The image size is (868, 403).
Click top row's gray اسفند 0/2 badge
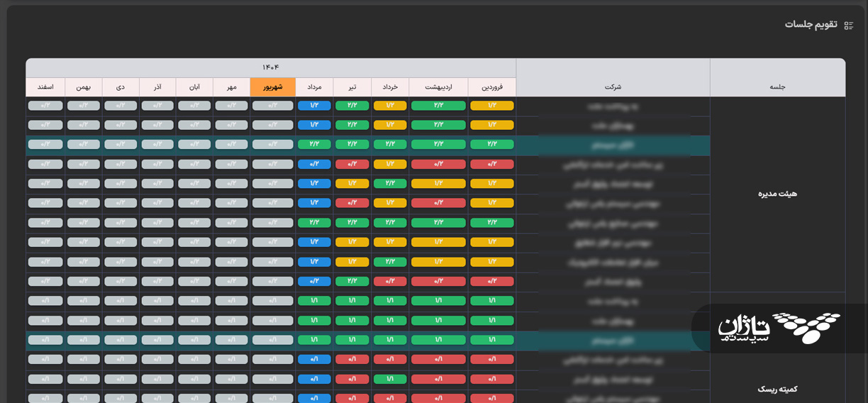coord(45,106)
